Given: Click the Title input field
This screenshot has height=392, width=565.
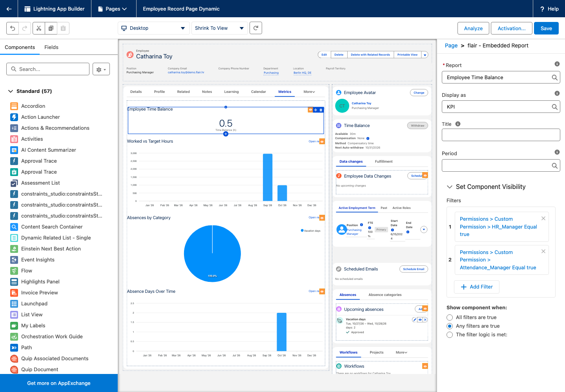Looking at the screenshot, I should (x=501, y=135).
